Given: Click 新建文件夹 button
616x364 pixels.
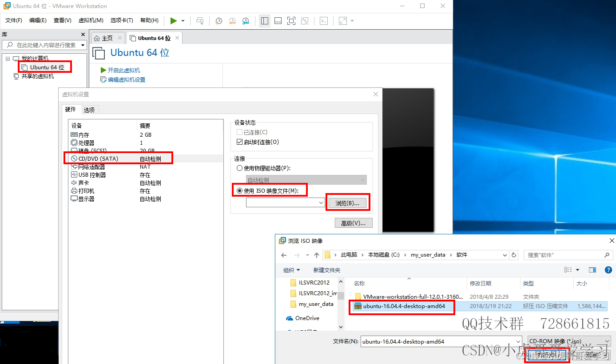Looking at the screenshot, I should (x=326, y=270).
